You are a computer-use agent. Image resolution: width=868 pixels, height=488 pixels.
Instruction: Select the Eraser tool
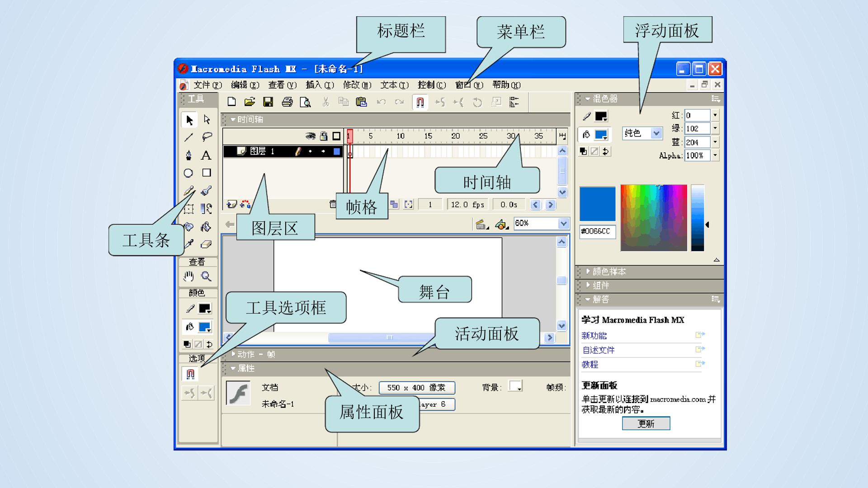pos(206,244)
